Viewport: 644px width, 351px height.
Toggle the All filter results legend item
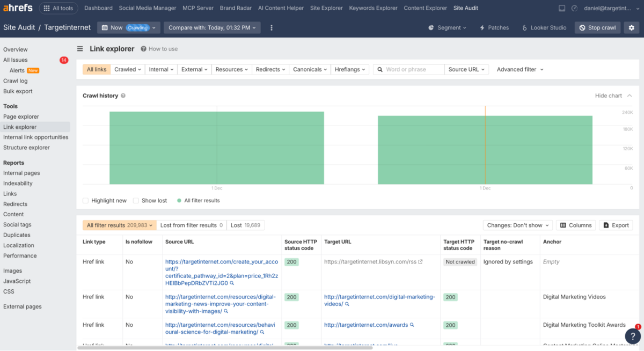pos(198,201)
